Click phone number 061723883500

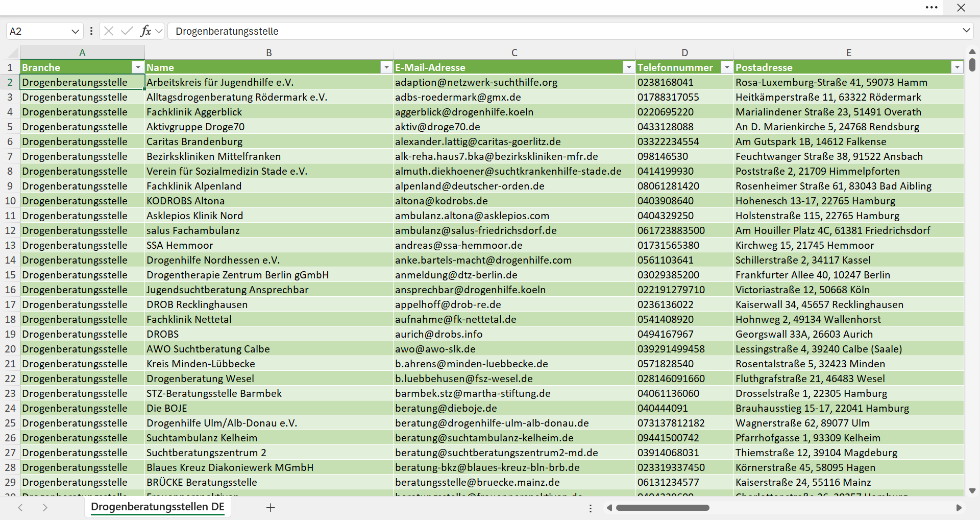point(684,230)
